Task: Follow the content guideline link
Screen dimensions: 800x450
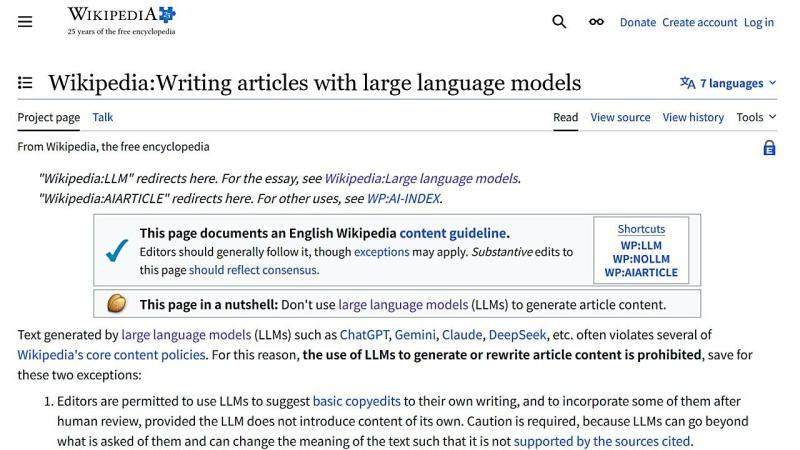Action: (x=453, y=233)
